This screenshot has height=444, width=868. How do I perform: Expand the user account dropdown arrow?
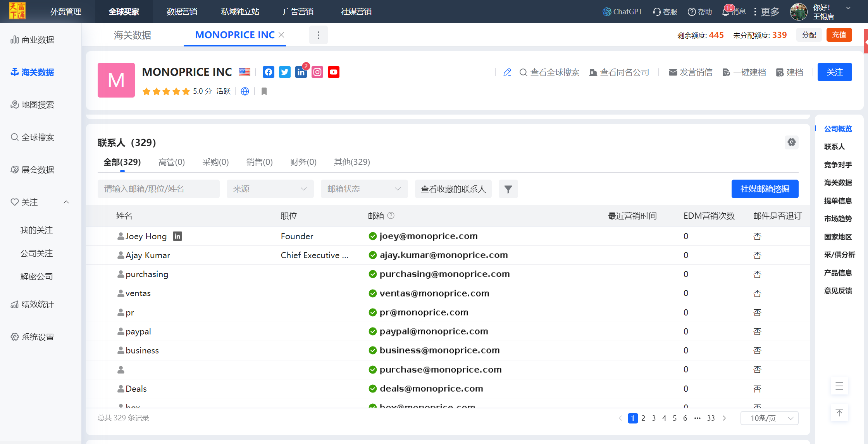848,8
